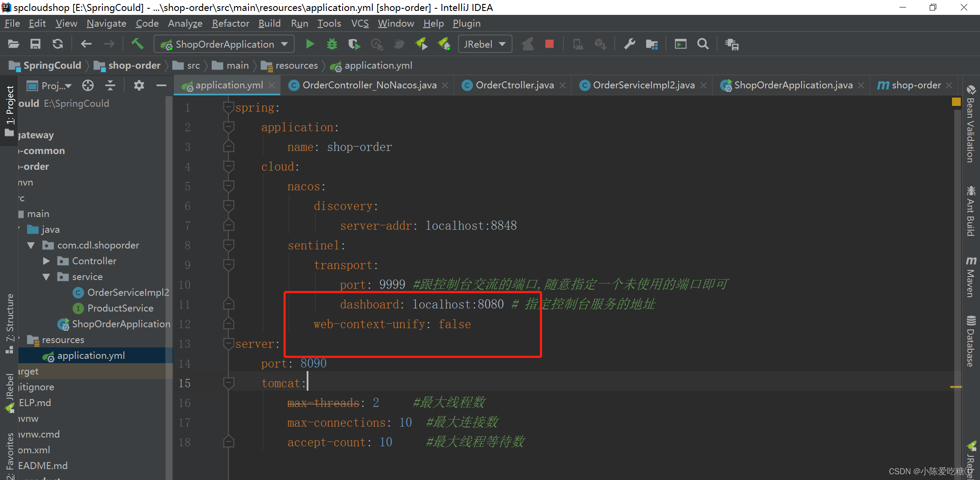Image resolution: width=980 pixels, height=480 pixels.
Task: Collapse all in the Project panel
Action: coord(110,85)
